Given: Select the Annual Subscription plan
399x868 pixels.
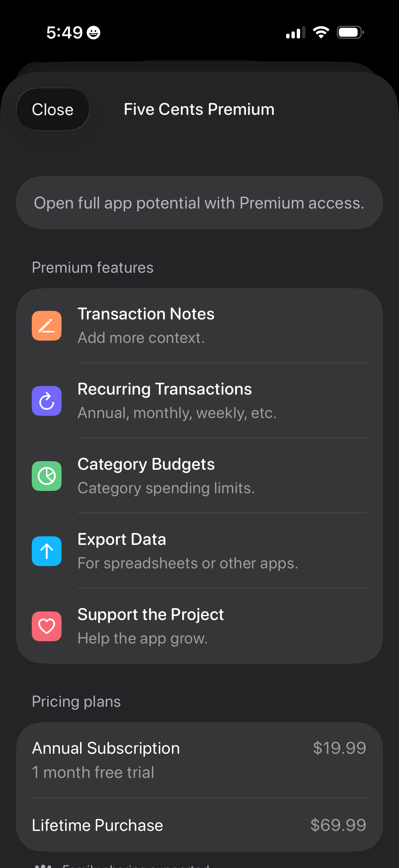Looking at the screenshot, I should point(106,748).
